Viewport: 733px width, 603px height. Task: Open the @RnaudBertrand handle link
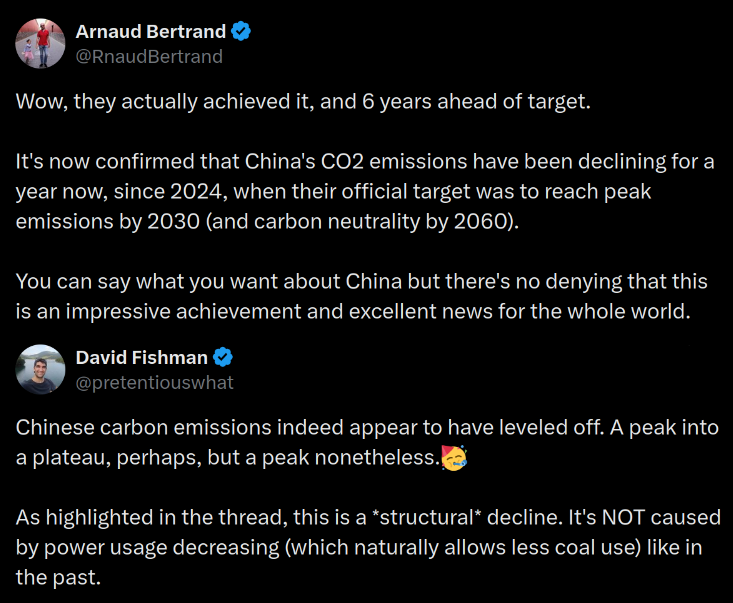pyautogui.click(x=149, y=57)
